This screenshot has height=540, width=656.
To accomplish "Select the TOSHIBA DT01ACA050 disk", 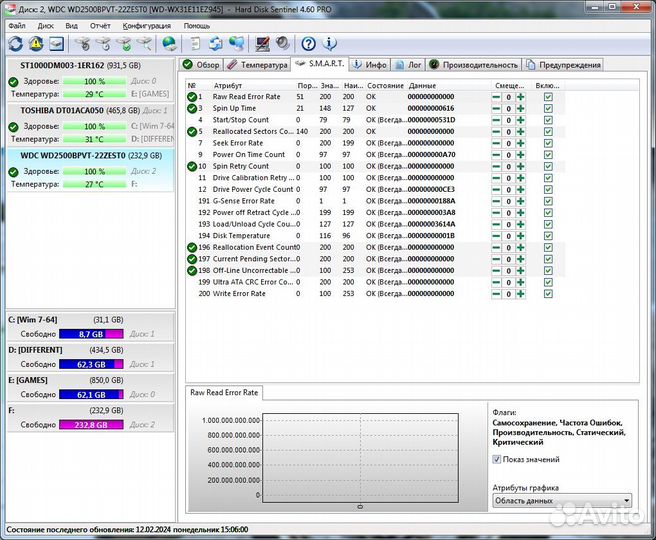I will (60, 110).
